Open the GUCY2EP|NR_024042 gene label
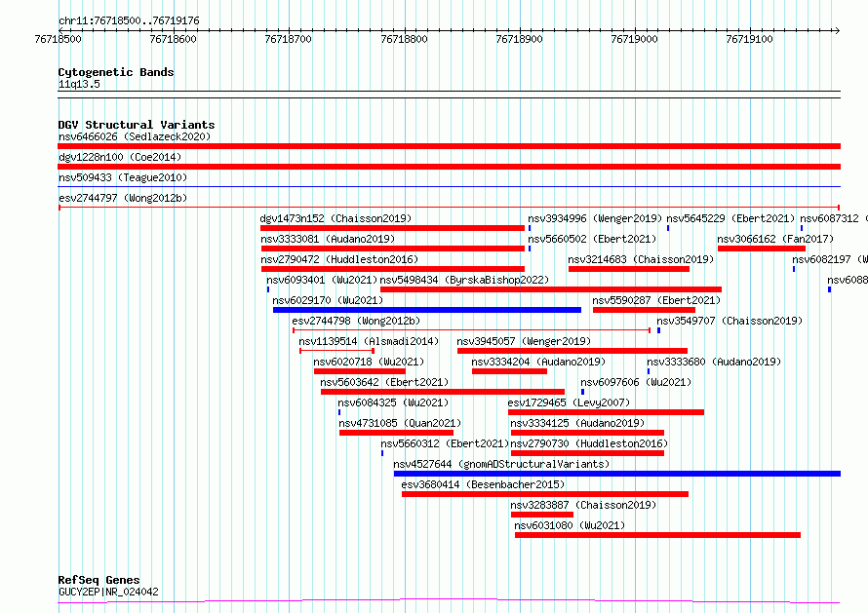 pyautogui.click(x=108, y=592)
